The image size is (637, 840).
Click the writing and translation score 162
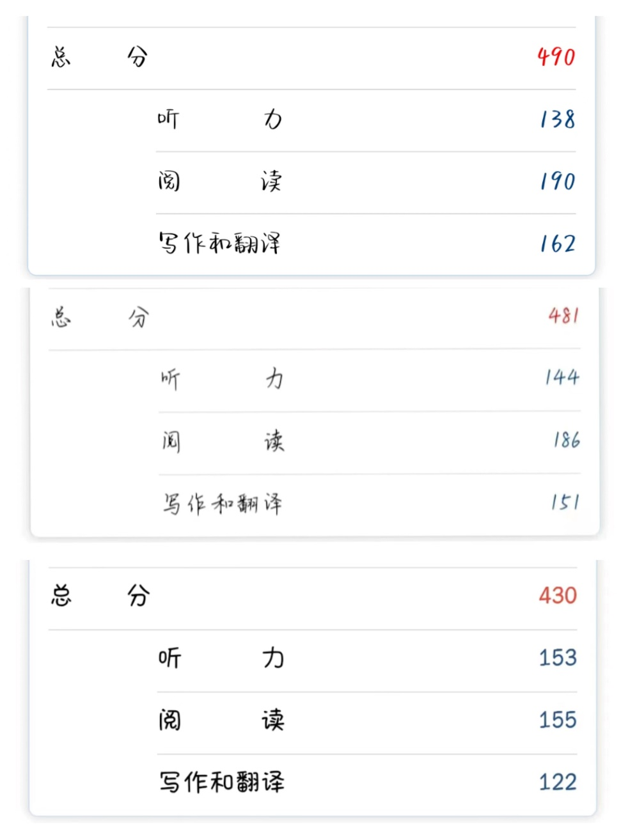click(x=556, y=244)
